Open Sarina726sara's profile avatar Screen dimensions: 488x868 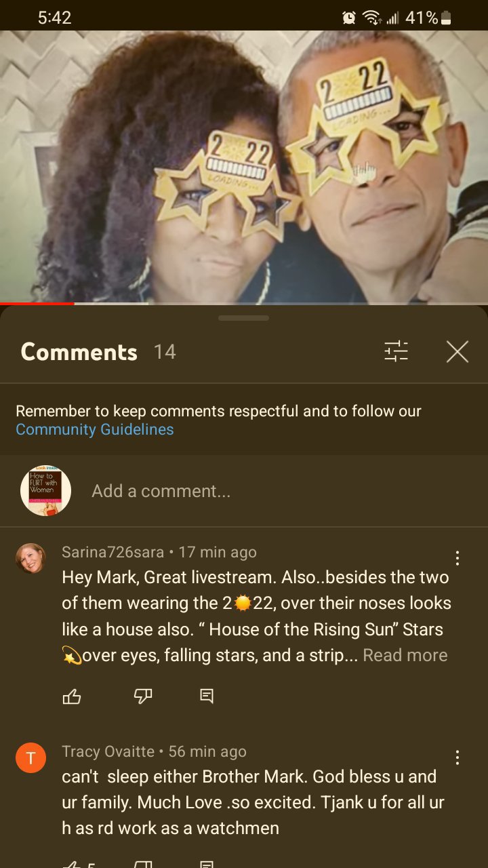[x=30, y=559]
